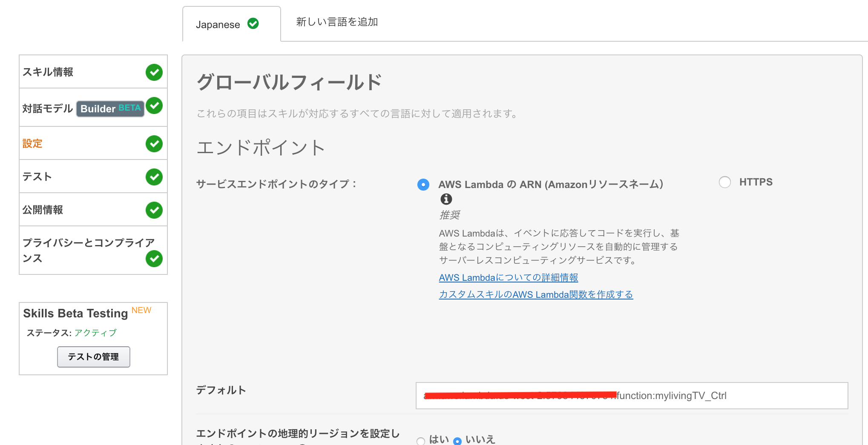Select AWS Lambda ARN endpoint radio button

(423, 185)
